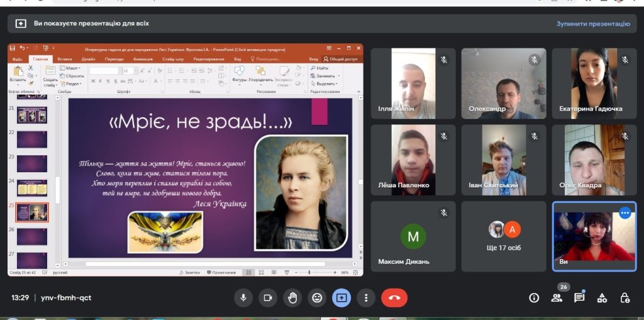This screenshot has width=644, height=320.
Task: Open the activities panel
Action: click(602, 297)
